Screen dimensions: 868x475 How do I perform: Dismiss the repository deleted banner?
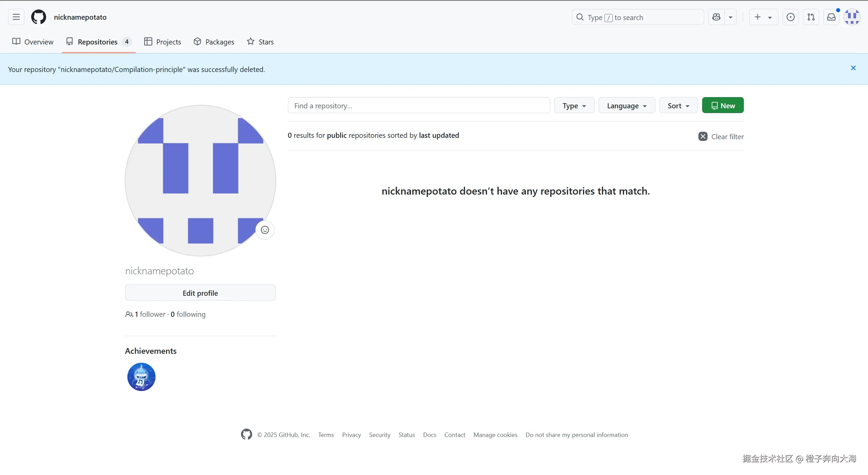pos(853,68)
